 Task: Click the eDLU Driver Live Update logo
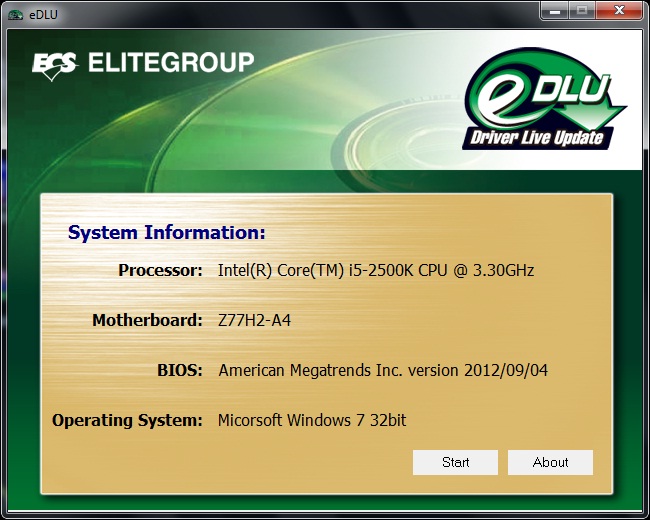(544, 100)
